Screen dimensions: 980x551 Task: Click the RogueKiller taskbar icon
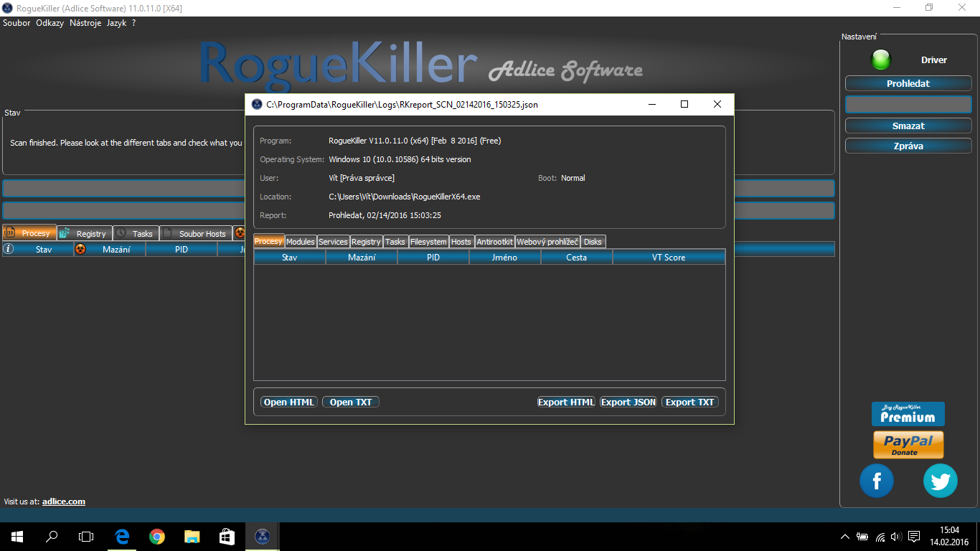tap(262, 536)
